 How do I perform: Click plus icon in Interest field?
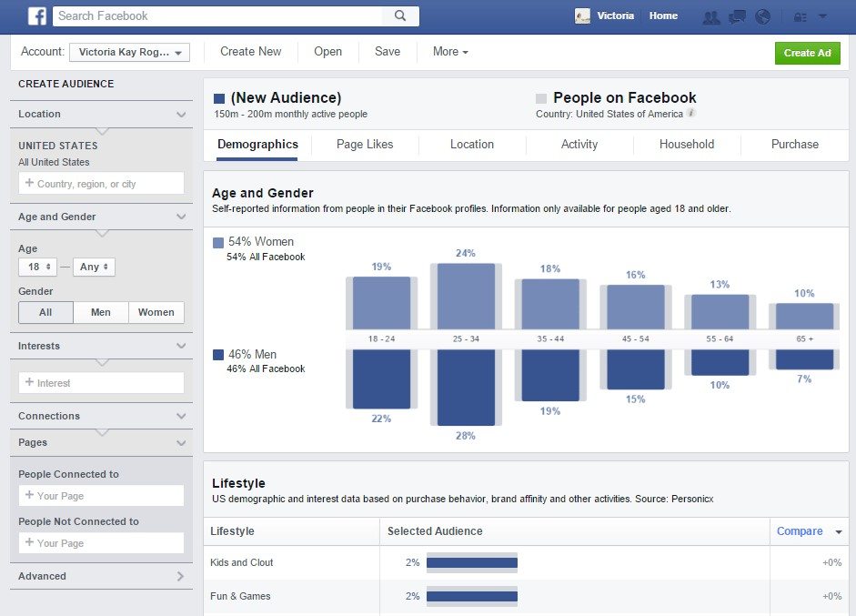click(29, 382)
